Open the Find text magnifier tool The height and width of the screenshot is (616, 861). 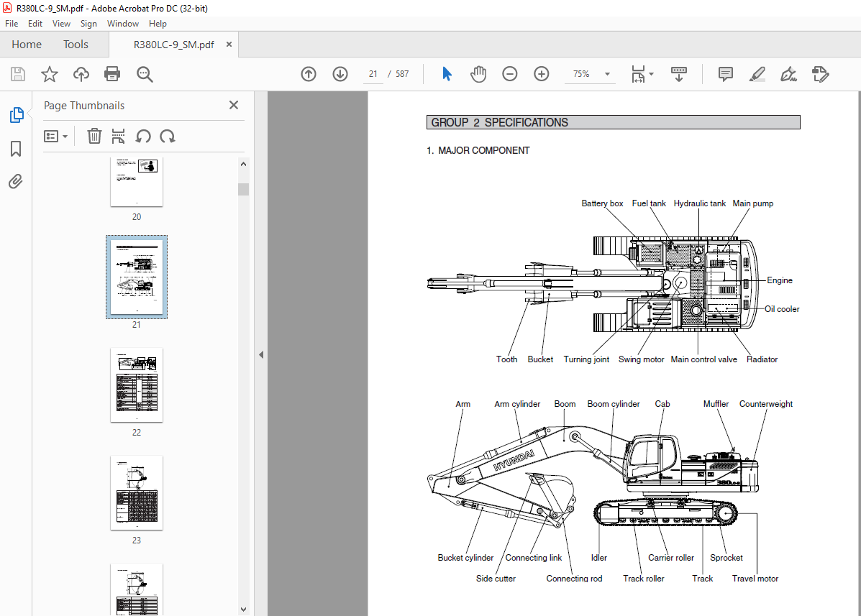click(145, 74)
